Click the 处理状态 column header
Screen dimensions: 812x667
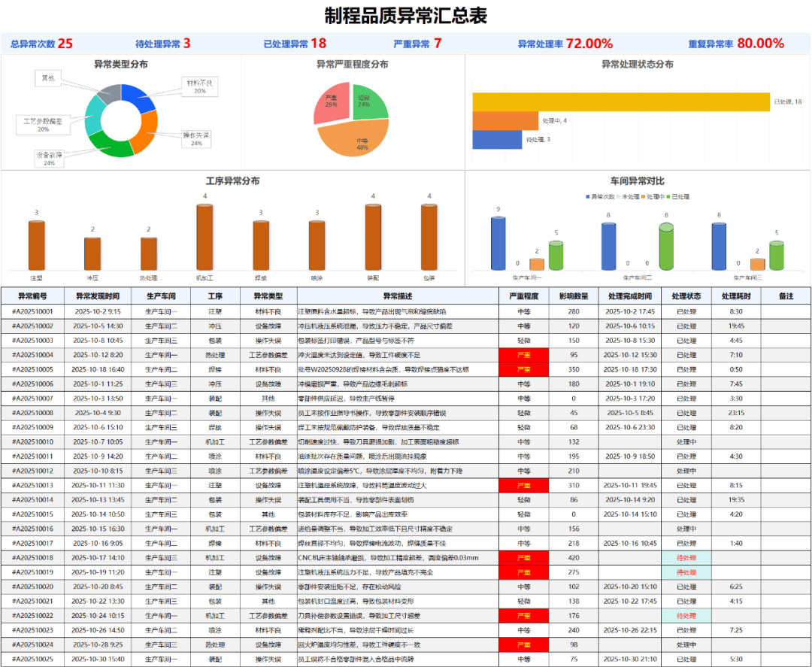tap(686, 296)
